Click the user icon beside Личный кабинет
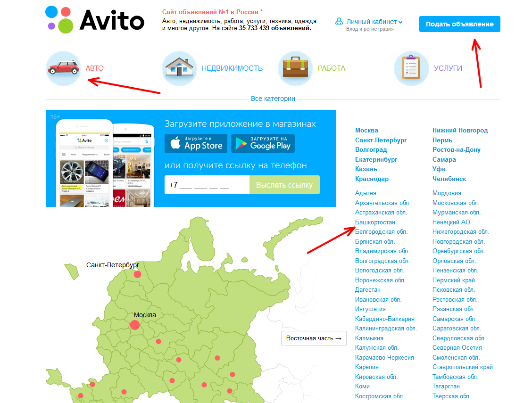This screenshot has height=403, width=532. [339, 22]
